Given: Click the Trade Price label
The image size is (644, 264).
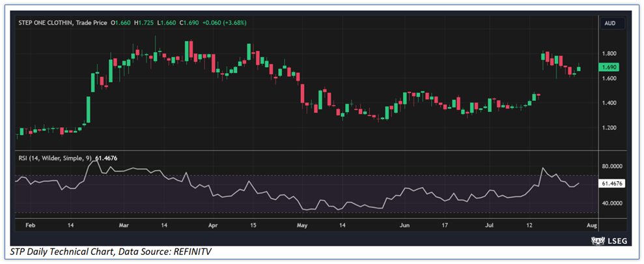Looking at the screenshot, I should pyautogui.click(x=92, y=23).
